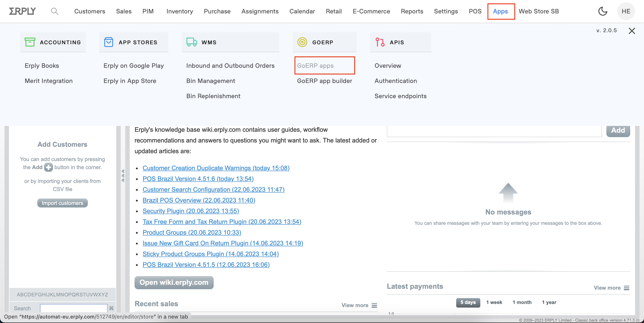Image resolution: width=644 pixels, height=323 pixels.
Task: Open Security Plugin article
Action: pyautogui.click(x=191, y=211)
